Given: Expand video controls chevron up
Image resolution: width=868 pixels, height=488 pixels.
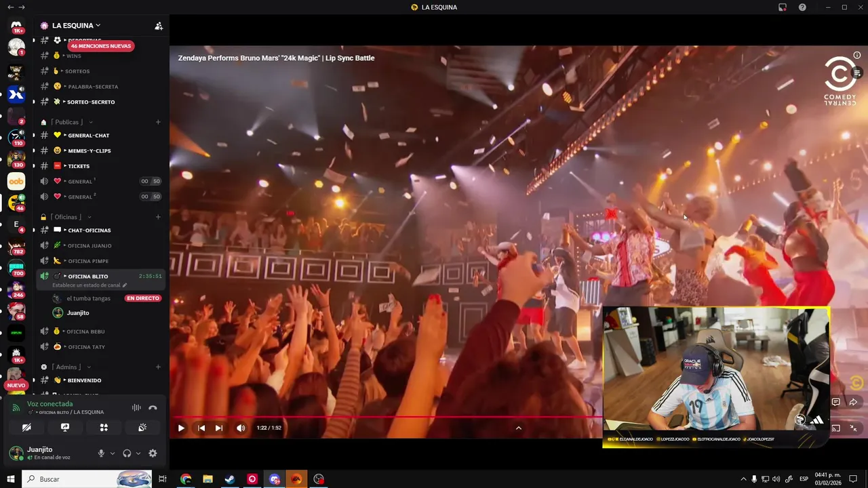Looking at the screenshot, I should (x=519, y=428).
